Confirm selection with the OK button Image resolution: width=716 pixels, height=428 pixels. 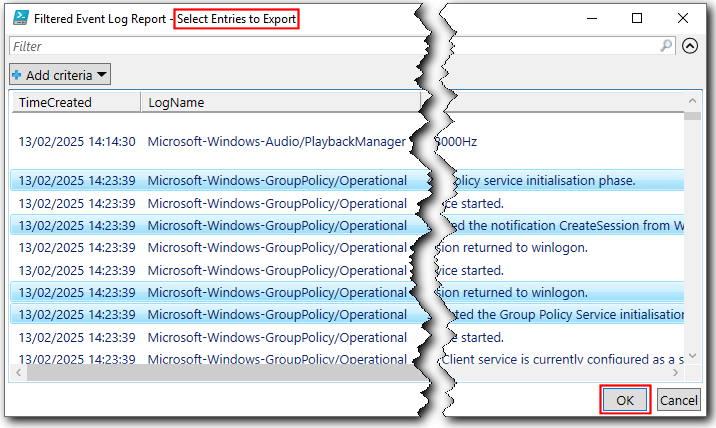coord(625,400)
